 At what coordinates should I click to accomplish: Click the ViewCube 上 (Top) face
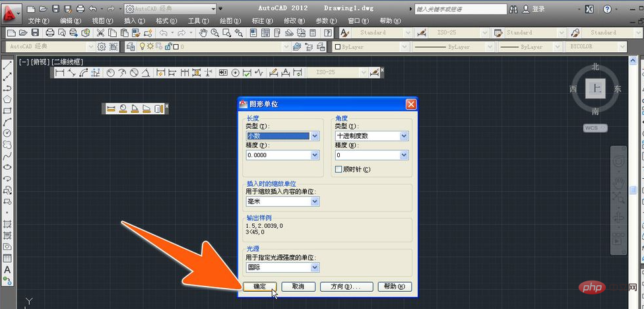[595, 88]
